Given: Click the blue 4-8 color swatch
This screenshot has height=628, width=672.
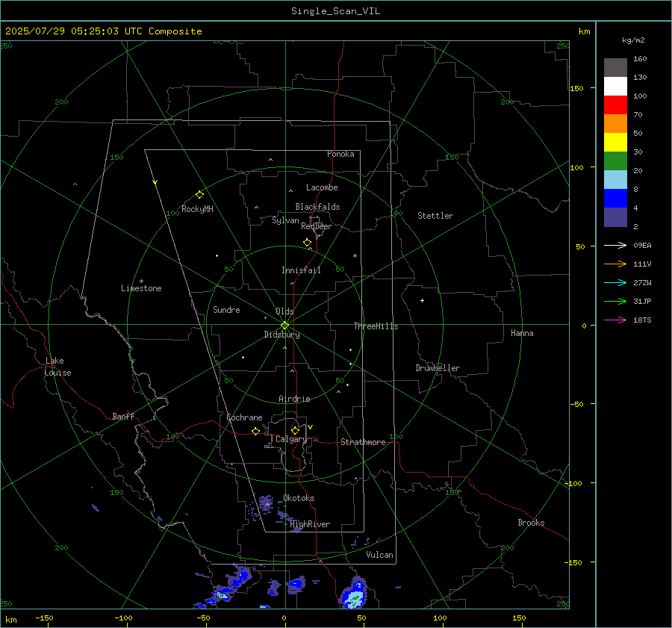Looking at the screenshot, I should point(615,198).
